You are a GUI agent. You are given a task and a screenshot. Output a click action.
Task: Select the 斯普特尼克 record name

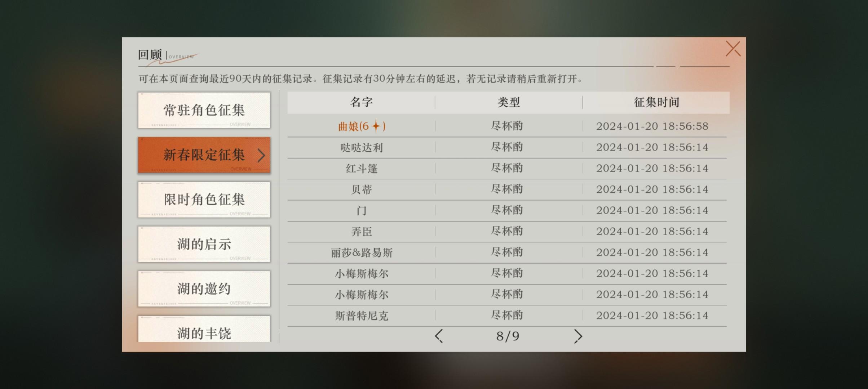click(362, 316)
